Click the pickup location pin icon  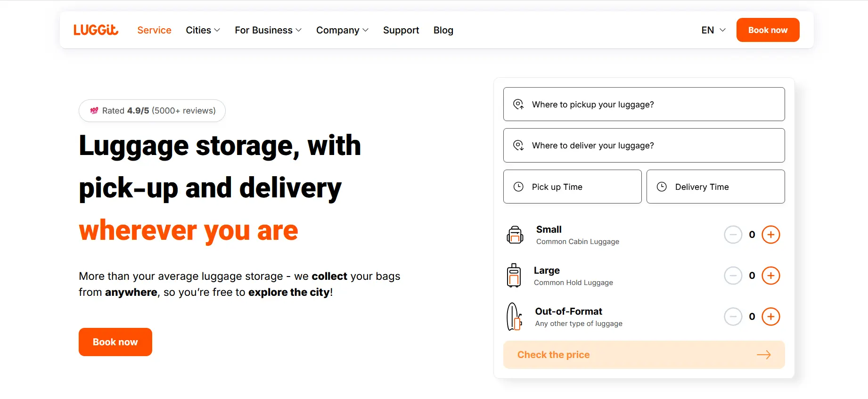pyautogui.click(x=518, y=104)
